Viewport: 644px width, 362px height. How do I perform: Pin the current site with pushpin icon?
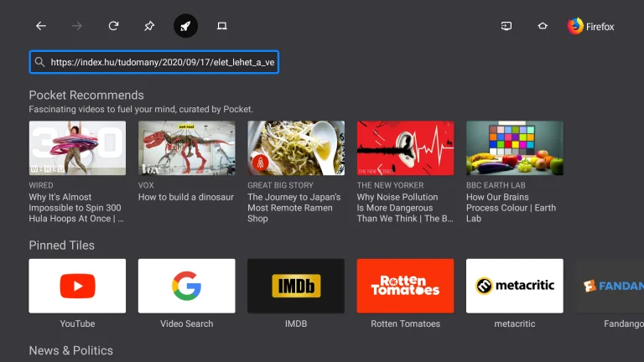click(x=149, y=26)
